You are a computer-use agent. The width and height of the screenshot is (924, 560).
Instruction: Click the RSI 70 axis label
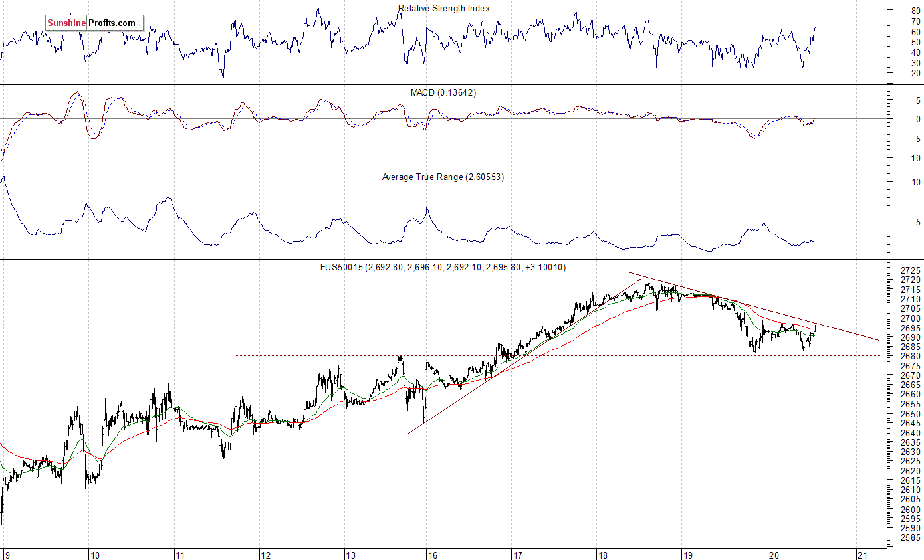coord(916,21)
